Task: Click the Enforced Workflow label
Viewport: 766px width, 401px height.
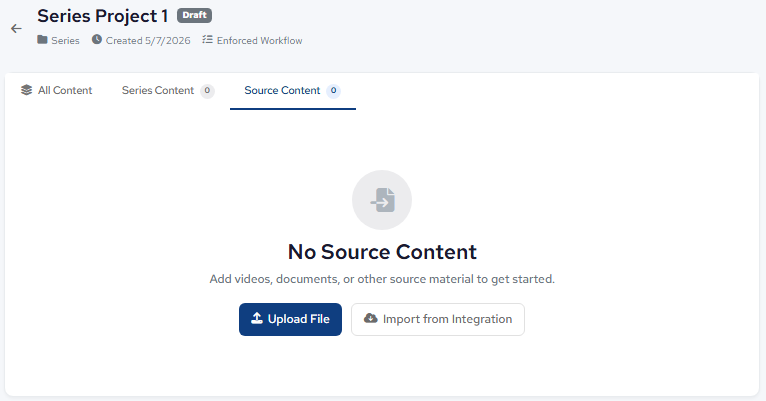Action: pyautogui.click(x=259, y=41)
